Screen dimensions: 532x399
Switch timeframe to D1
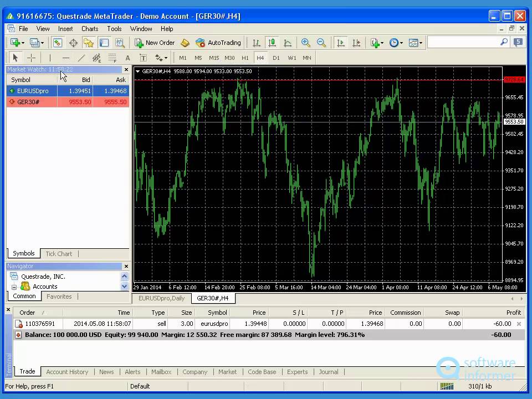tap(276, 58)
